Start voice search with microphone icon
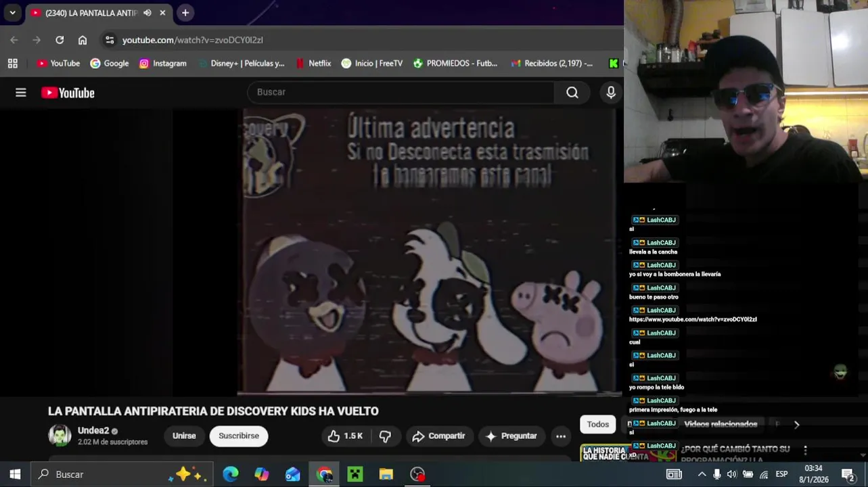868x487 pixels. 611,93
